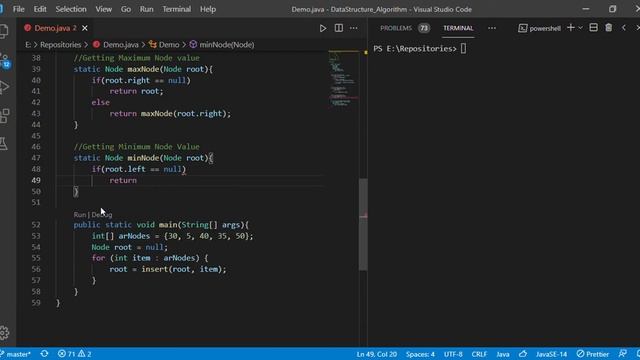Create a new terminal with plus icon

[x=571, y=27]
